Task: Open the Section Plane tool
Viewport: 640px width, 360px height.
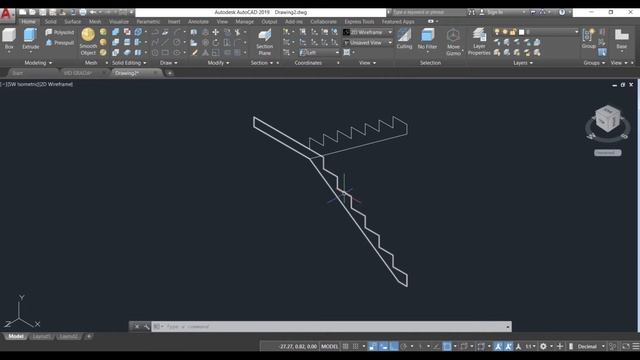Action: click(x=264, y=42)
